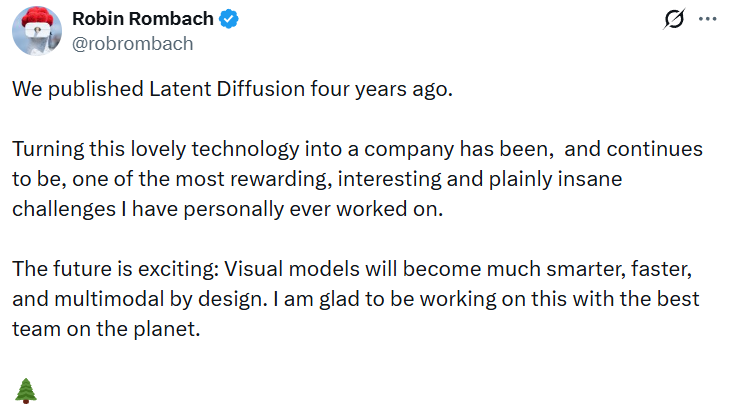This screenshot has height=411, width=729.
Task: Open the Grok slashed-circle icon
Action: [x=674, y=19]
